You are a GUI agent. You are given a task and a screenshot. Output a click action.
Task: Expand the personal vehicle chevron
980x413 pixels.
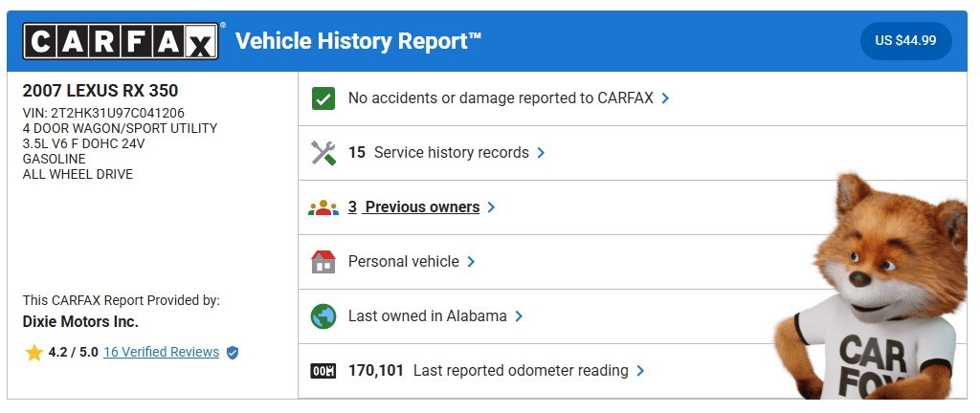click(x=471, y=262)
